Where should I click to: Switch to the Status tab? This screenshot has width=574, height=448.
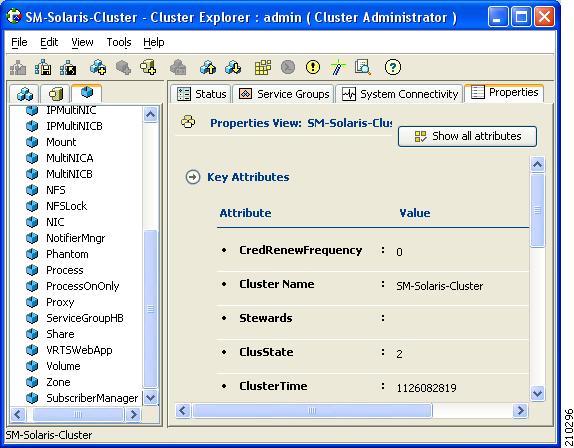(201, 94)
